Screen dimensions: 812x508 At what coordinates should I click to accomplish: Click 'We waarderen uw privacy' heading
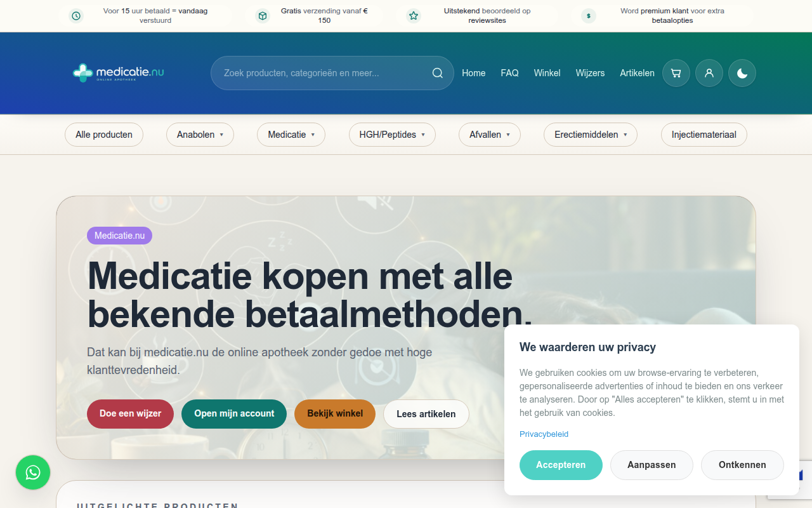(x=587, y=347)
